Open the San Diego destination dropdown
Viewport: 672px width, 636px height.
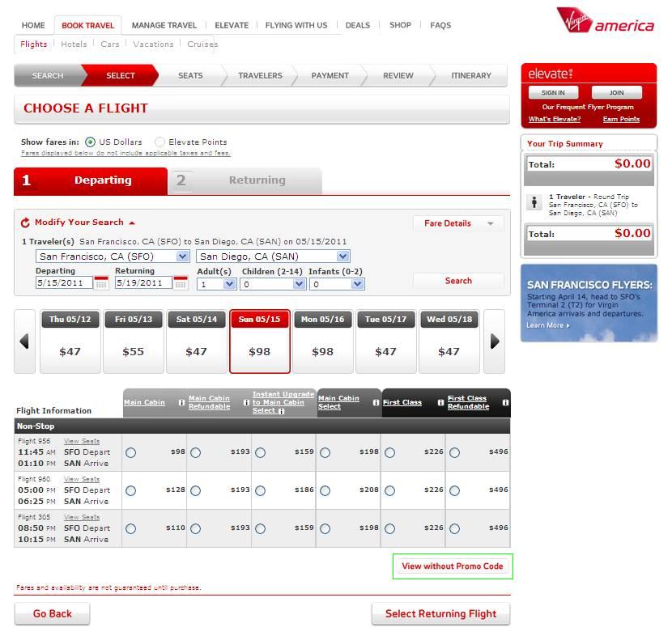point(273,257)
